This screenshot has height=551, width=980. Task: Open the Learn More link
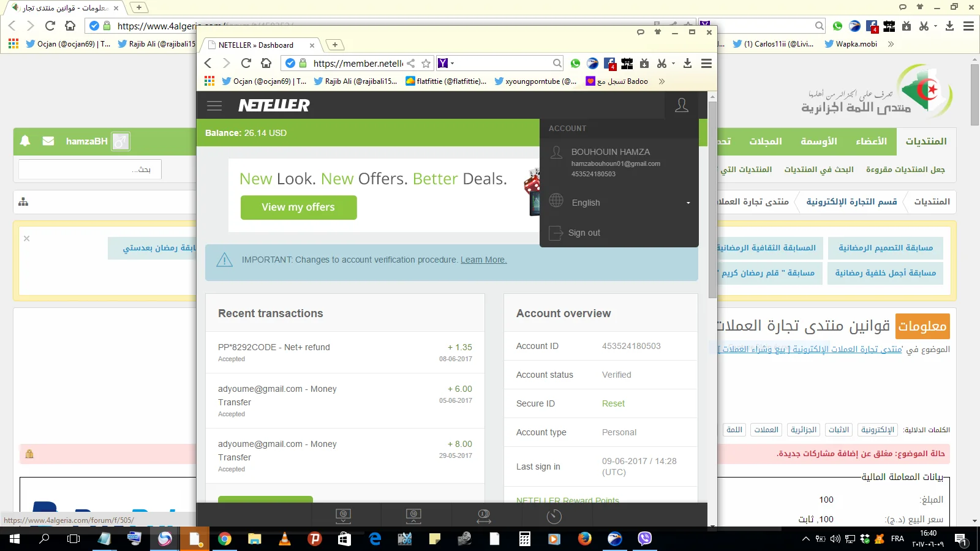coord(483,260)
